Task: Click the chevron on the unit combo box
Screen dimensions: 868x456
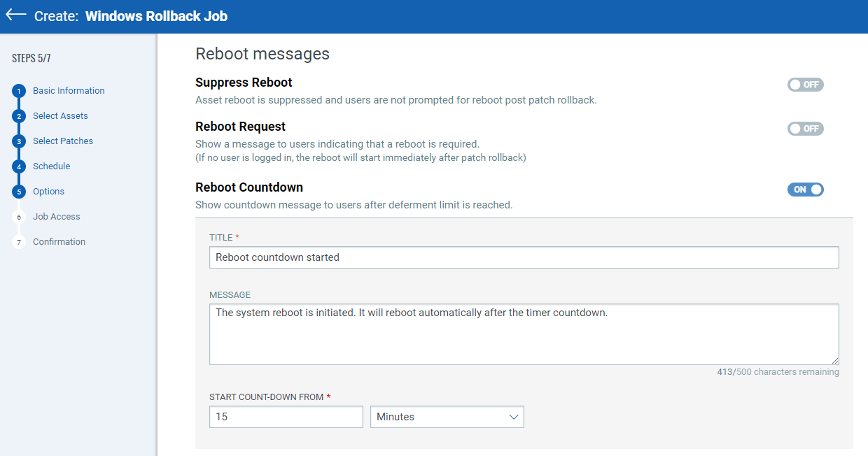Action: pyautogui.click(x=513, y=416)
